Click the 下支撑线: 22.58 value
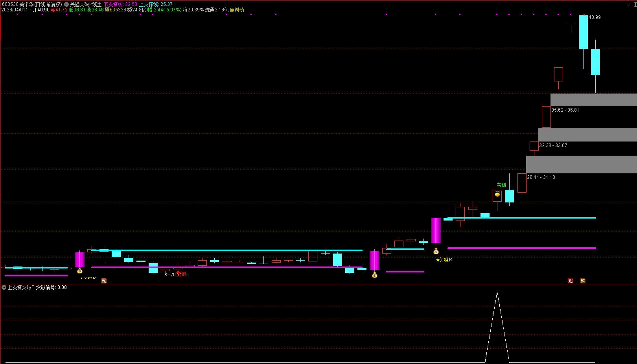The width and height of the screenshot is (637, 364). click(120, 4)
